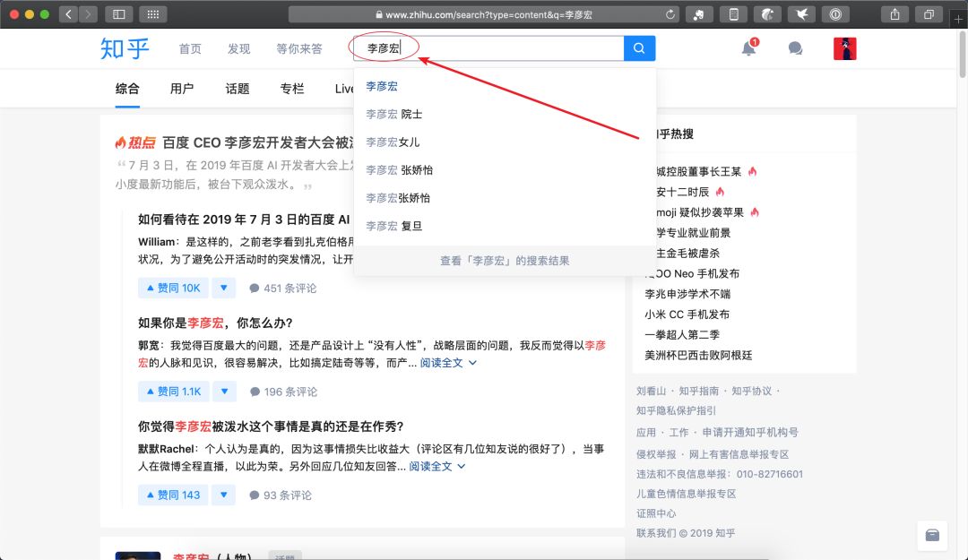
Task: Click 查看「李彦宏」的搜索结果
Action: pyautogui.click(x=505, y=261)
